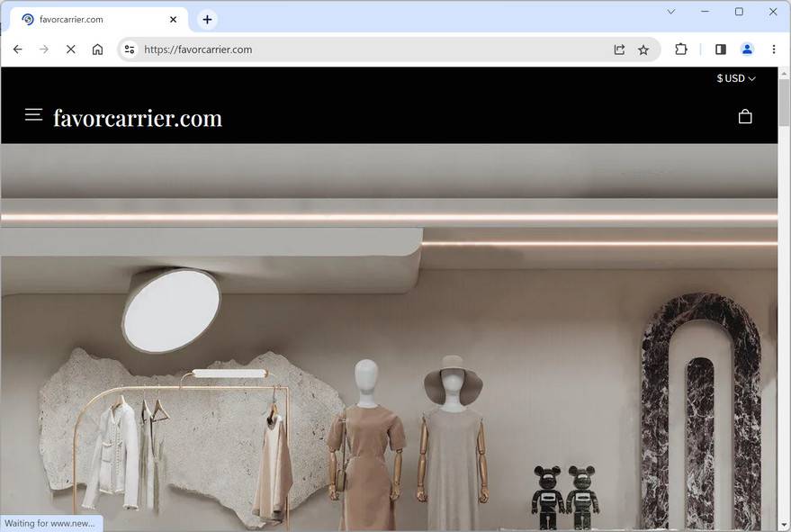This screenshot has width=791, height=532.
Task: Close the favorcarrier.com tab
Action: coord(173,20)
